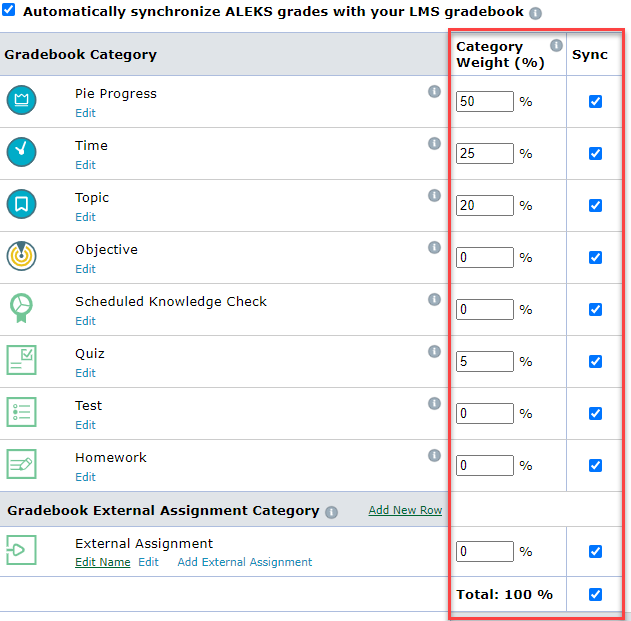631x621 pixels.
Task: Click the Homework pencil icon
Action: pyautogui.click(x=21, y=464)
